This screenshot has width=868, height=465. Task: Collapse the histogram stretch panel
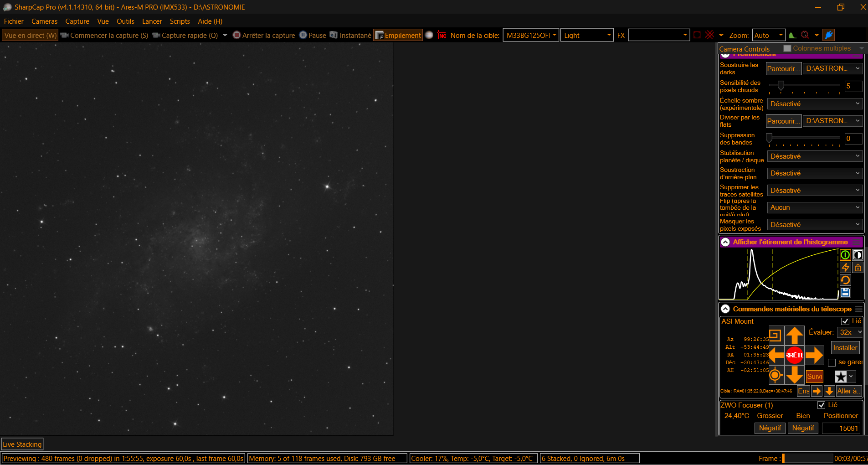tap(725, 242)
